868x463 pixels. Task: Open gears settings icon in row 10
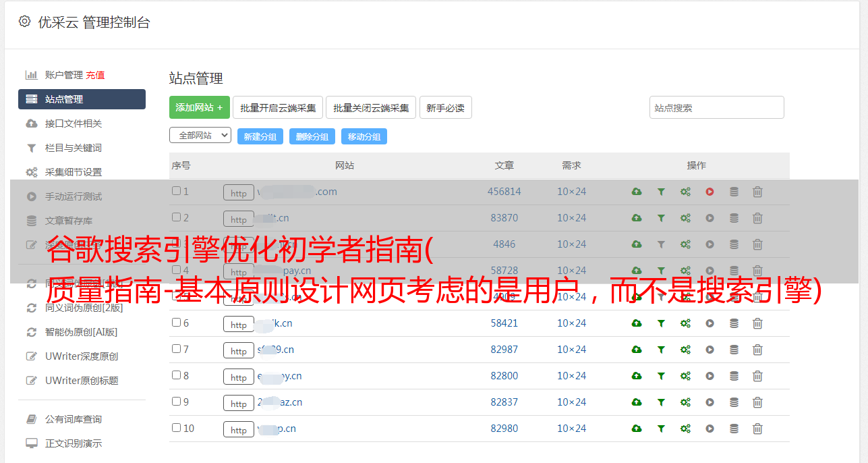coord(685,429)
